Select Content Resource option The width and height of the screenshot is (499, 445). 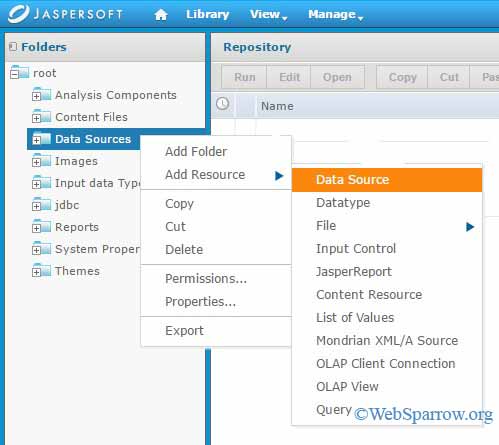point(387,295)
